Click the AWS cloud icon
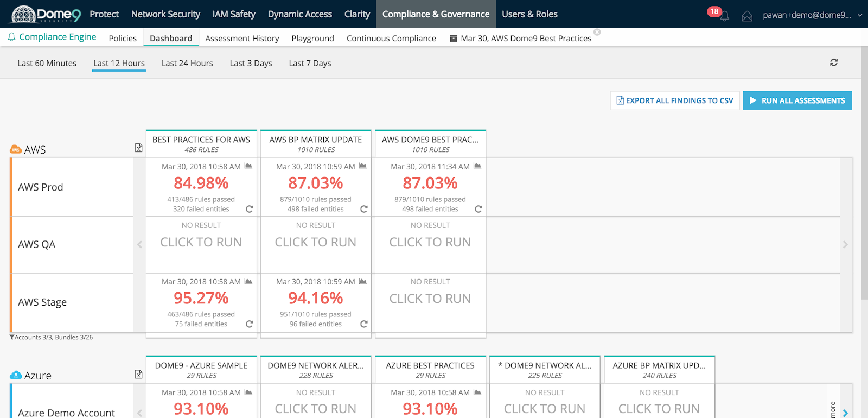868x418 pixels. pos(16,150)
